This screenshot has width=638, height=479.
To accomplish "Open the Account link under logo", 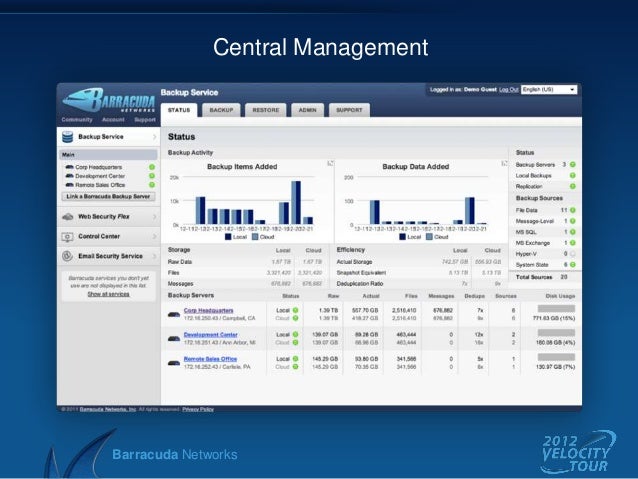I will click(113, 120).
